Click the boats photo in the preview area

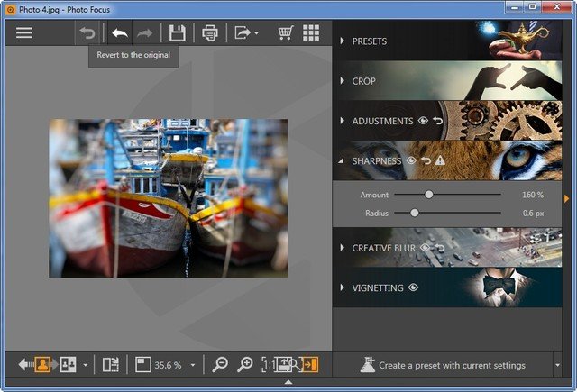[168, 198]
